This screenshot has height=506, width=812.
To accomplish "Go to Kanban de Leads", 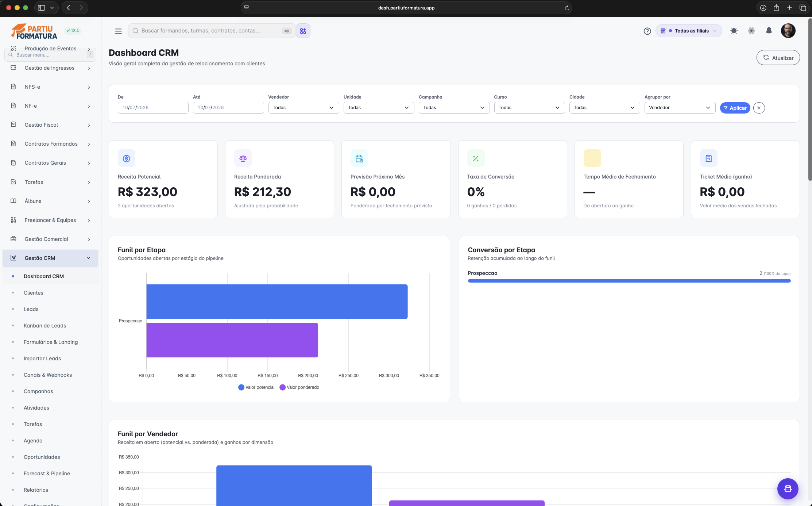I will (x=45, y=326).
